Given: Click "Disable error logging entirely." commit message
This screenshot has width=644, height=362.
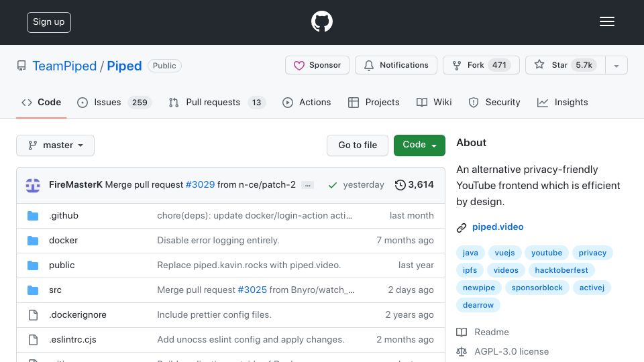Looking at the screenshot, I should pyautogui.click(x=218, y=240).
